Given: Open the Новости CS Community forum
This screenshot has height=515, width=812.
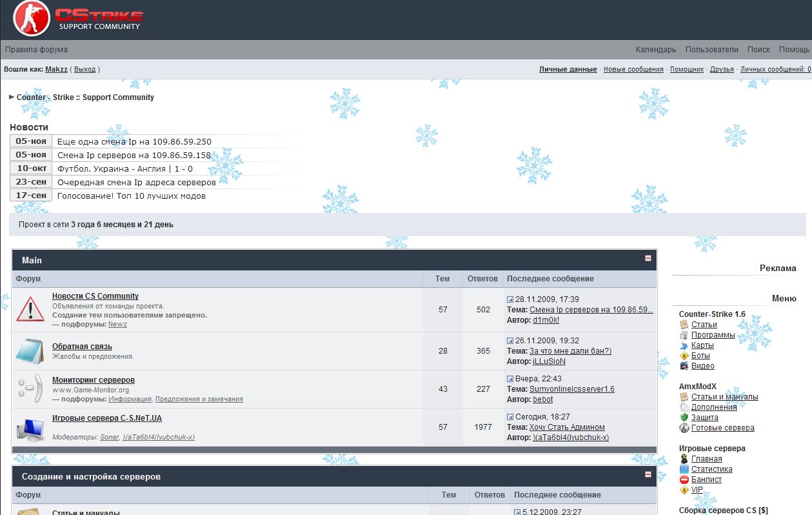Looking at the screenshot, I should click(95, 296).
